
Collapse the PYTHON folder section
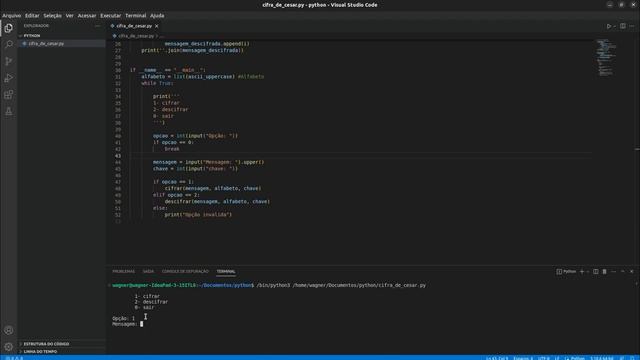point(61,36)
